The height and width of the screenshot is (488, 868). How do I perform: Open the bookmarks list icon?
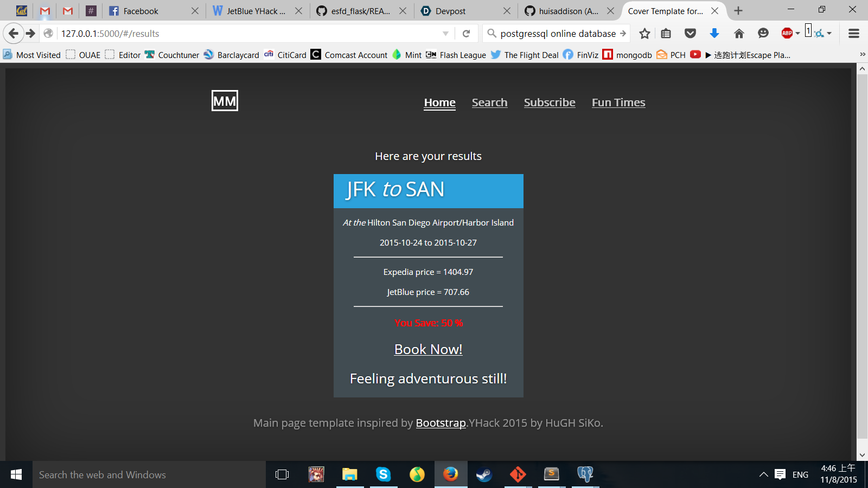(x=666, y=34)
